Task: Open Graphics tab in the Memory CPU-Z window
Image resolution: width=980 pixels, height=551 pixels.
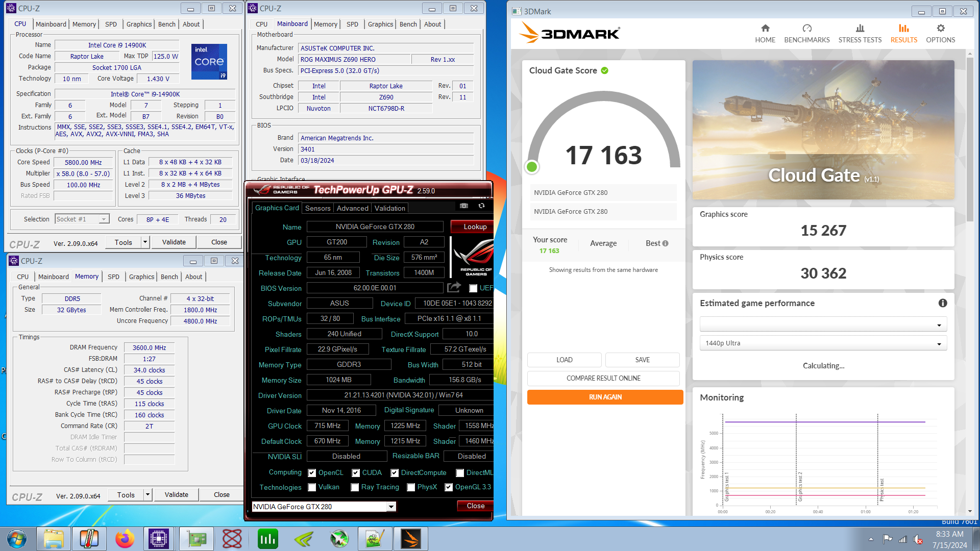Action: tap(141, 277)
